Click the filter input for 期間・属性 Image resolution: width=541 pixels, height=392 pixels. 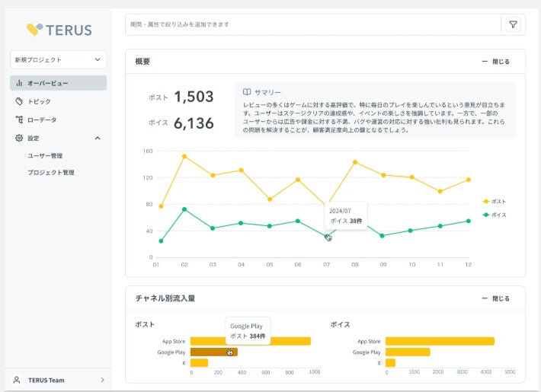click(312, 24)
